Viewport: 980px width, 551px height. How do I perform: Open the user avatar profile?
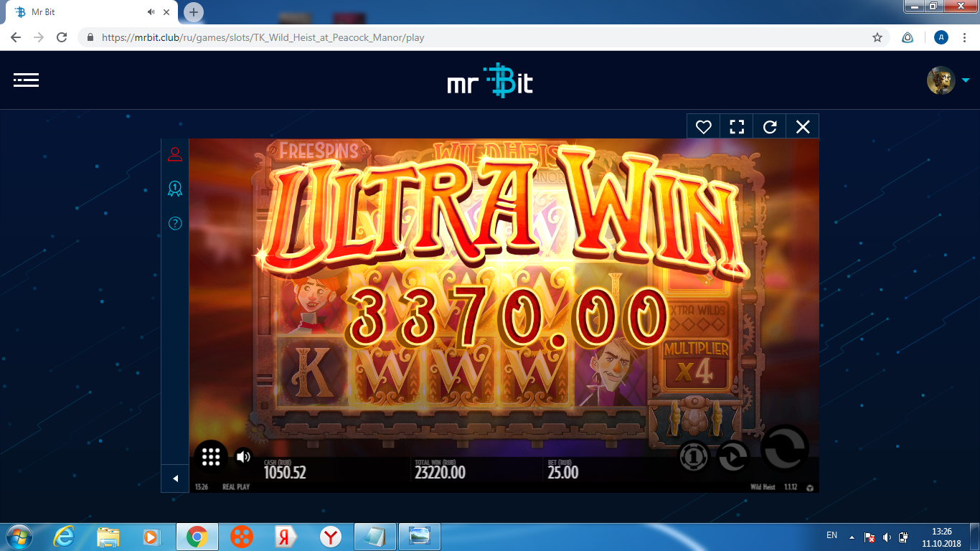[x=941, y=80]
